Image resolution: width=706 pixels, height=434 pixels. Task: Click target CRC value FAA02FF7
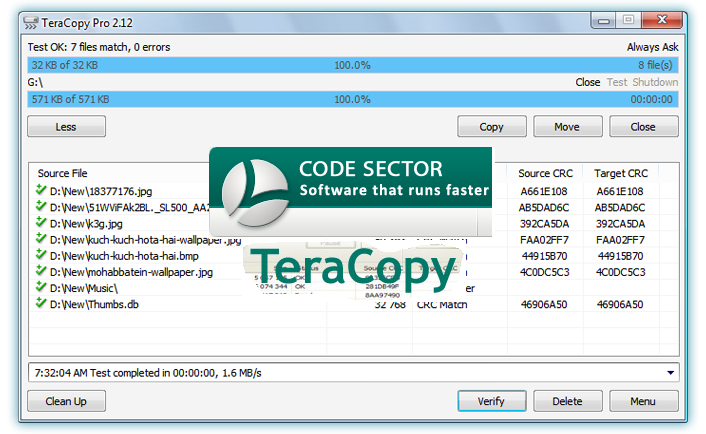coord(620,240)
